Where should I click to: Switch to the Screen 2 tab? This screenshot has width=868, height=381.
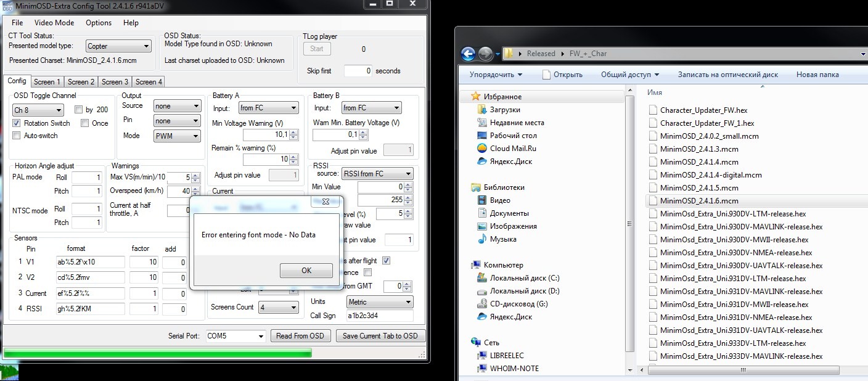click(81, 82)
